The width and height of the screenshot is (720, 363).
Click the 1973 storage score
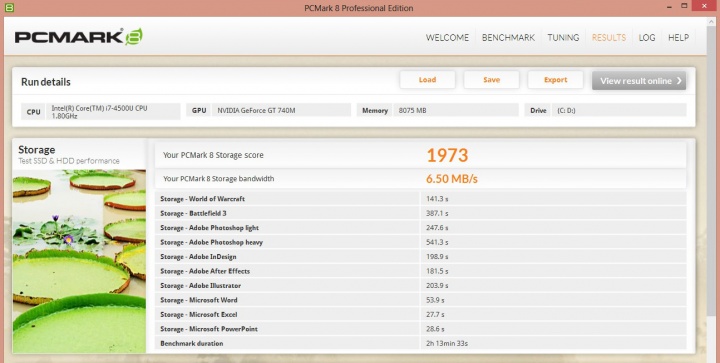[447, 155]
